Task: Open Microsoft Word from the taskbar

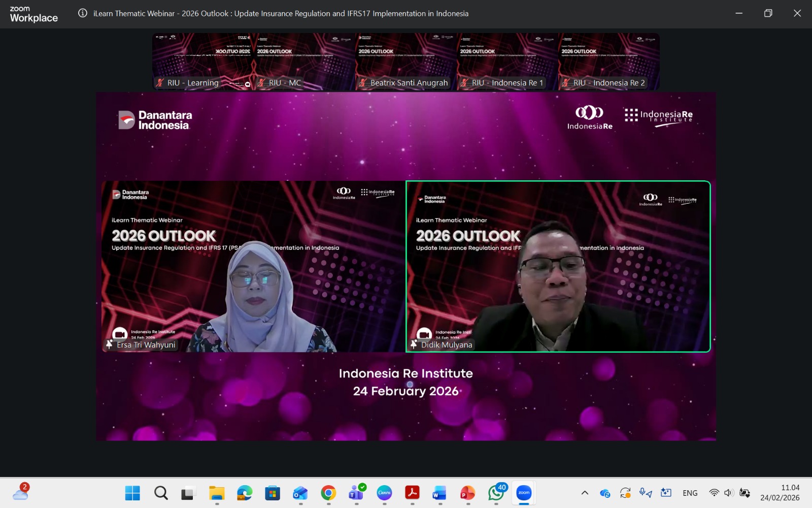Action: pyautogui.click(x=439, y=493)
